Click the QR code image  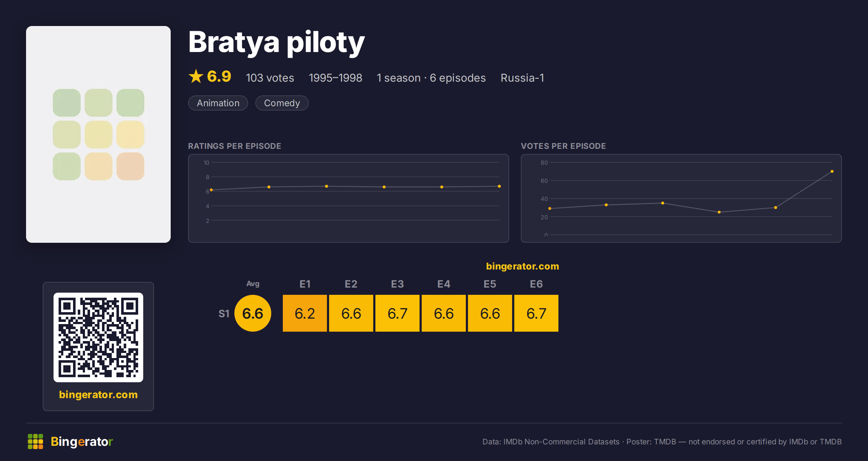[98, 337]
